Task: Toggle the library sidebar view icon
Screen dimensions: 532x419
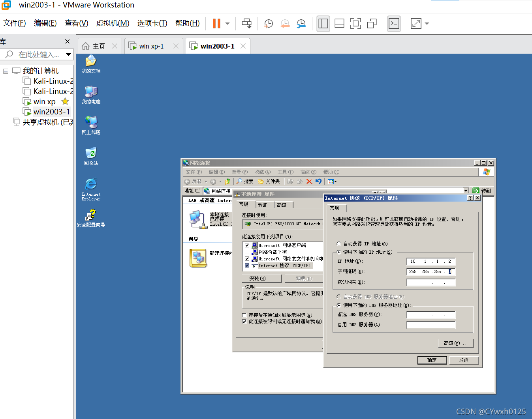Action: tap(323, 24)
